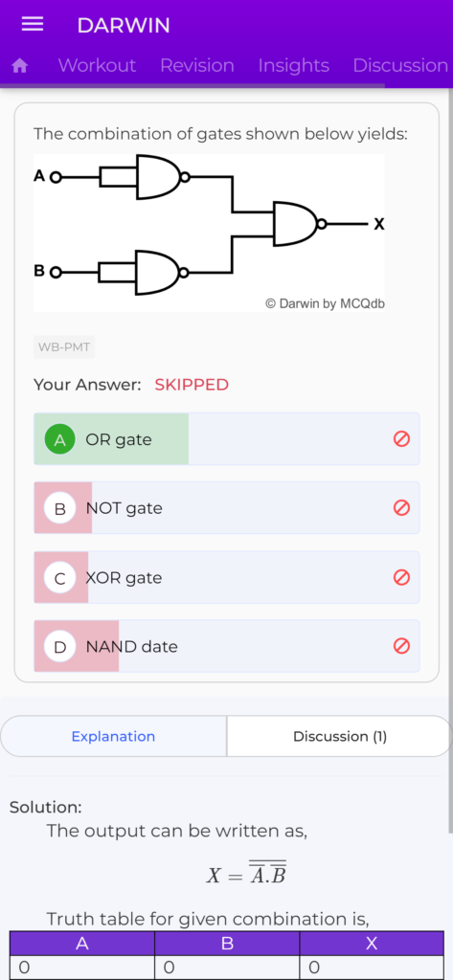Image resolution: width=453 pixels, height=980 pixels.
Task: Switch to the Revision tab
Action: click(197, 66)
